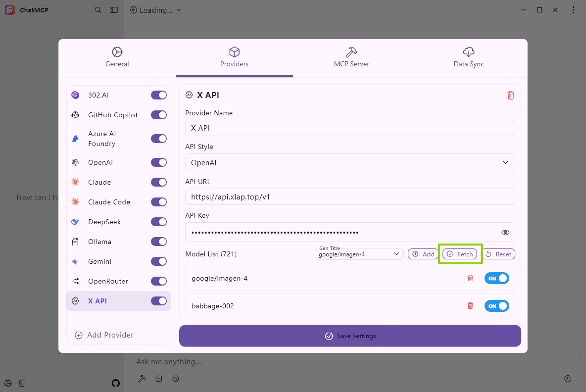This screenshot has height=392, width=586.
Task: Open the API Style OpenAI dropdown
Action: pos(350,162)
